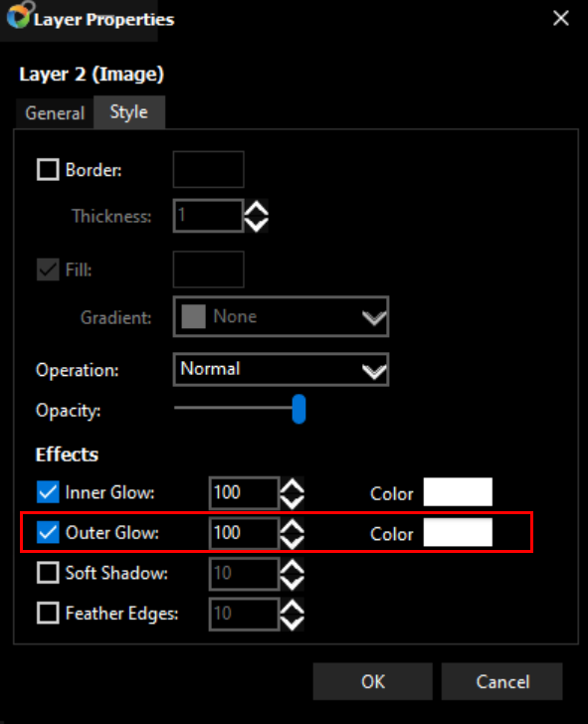Decrease Outer Glow value with down arrow
588x724 pixels.
coord(292,542)
